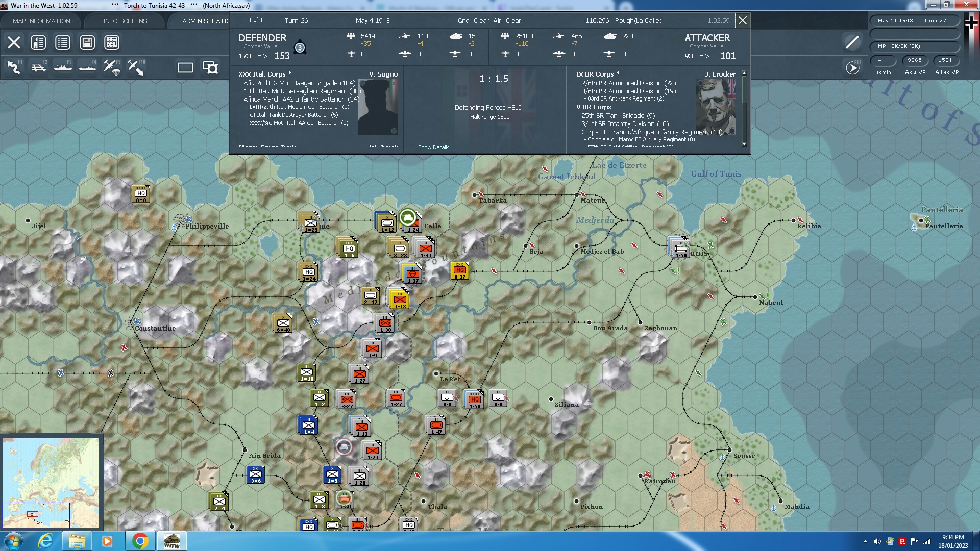Choose the F9 airborne drop mission icon

[111, 67]
